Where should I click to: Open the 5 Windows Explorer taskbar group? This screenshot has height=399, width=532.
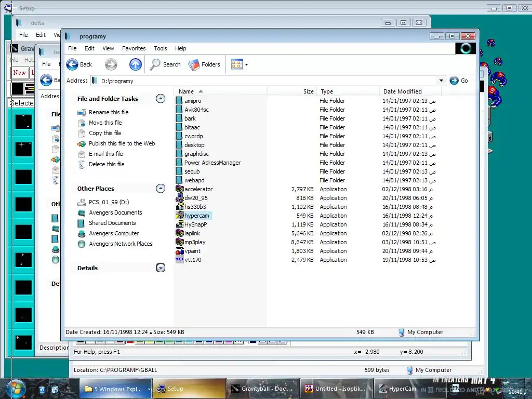tap(115, 389)
